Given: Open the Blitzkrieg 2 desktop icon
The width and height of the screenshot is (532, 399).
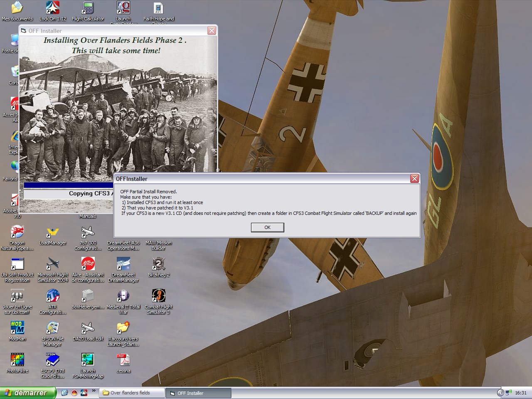Looking at the screenshot, I should point(158,264).
